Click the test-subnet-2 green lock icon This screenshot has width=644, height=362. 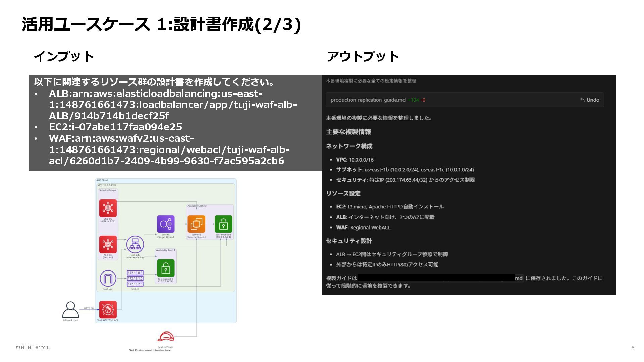coord(223,224)
